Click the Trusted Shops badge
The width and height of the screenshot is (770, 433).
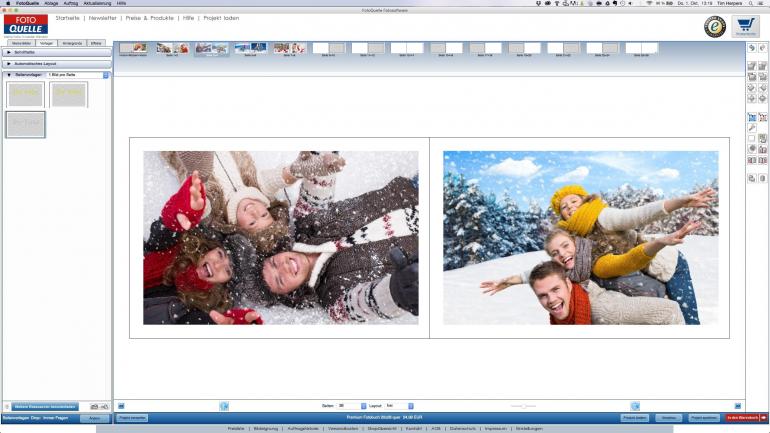(x=715, y=27)
